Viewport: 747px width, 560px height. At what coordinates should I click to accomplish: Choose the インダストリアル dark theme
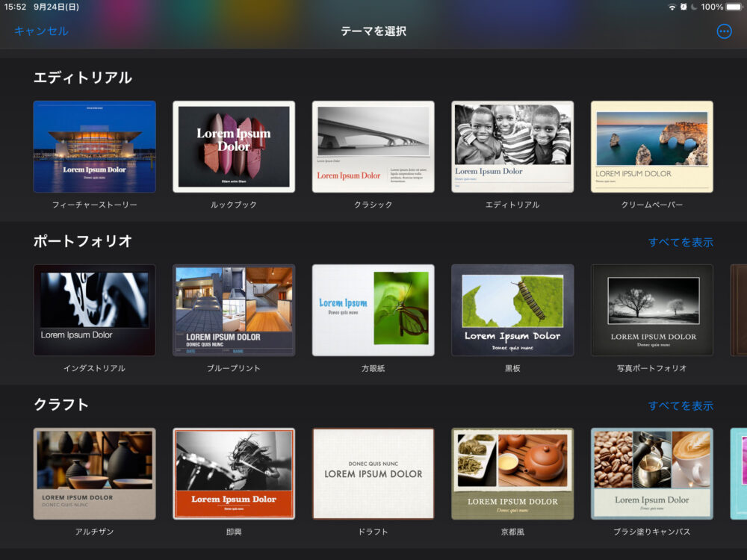[x=94, y=311]
